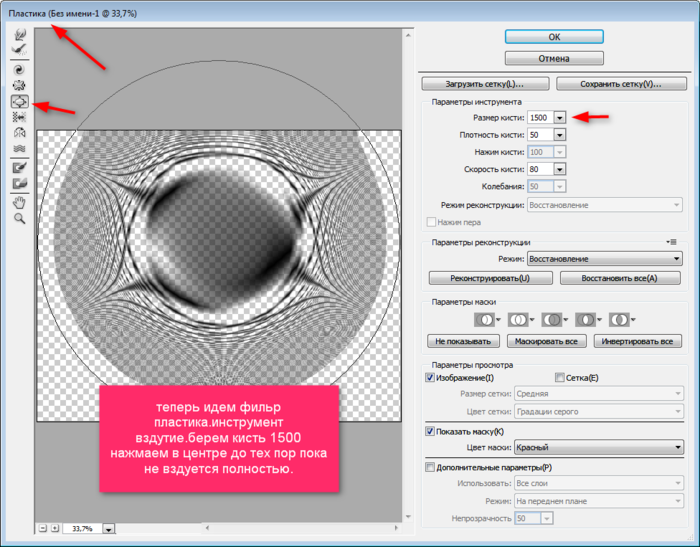Enable Дополнительные параметры(P) checkbox
Viewport: 700px width, 547px height.
(x=430, y=468)
